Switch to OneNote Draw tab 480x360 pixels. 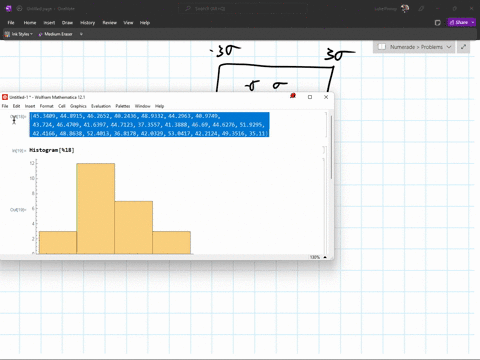tap(67, 23)
